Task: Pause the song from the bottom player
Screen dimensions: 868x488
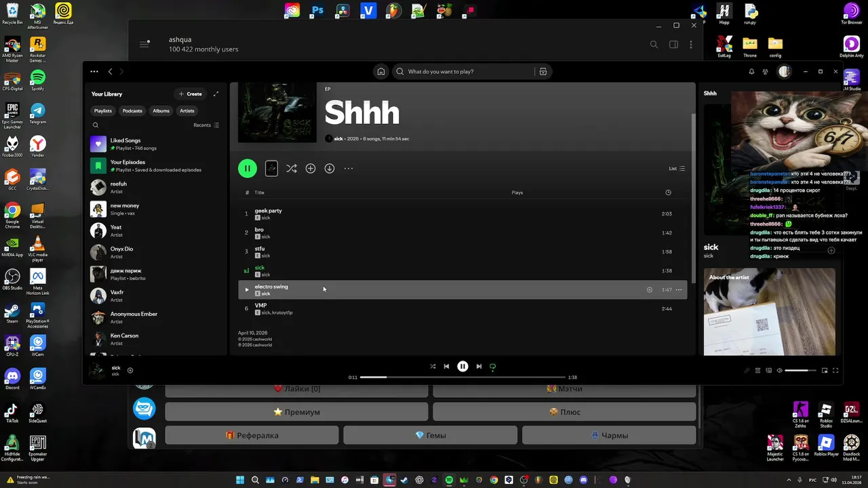Action: coord(462,366)
